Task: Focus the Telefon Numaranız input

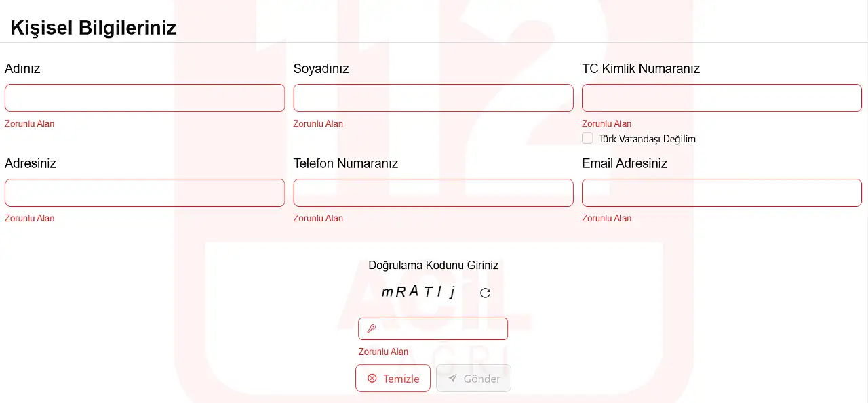Action: (433, 192)
